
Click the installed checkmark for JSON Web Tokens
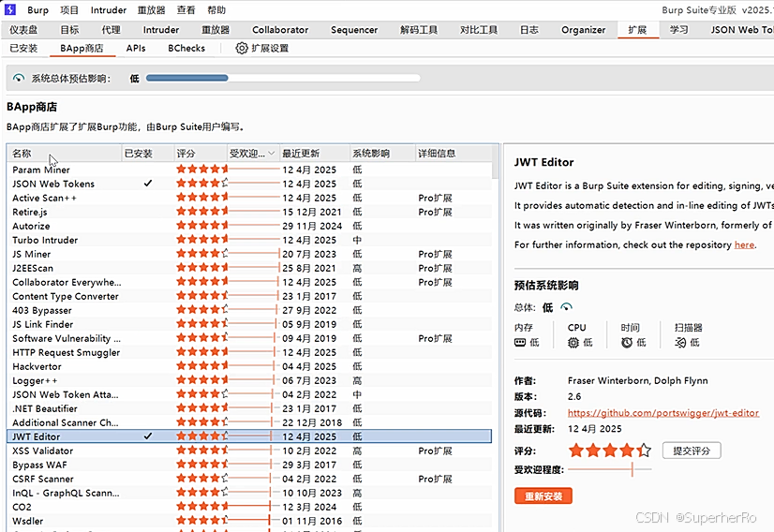(148, 183)
